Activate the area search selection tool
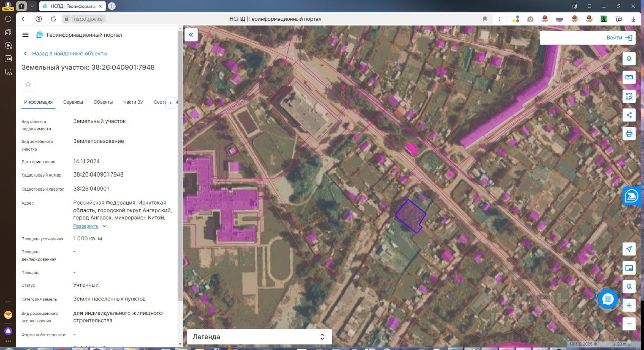 [x=629, y=96]
